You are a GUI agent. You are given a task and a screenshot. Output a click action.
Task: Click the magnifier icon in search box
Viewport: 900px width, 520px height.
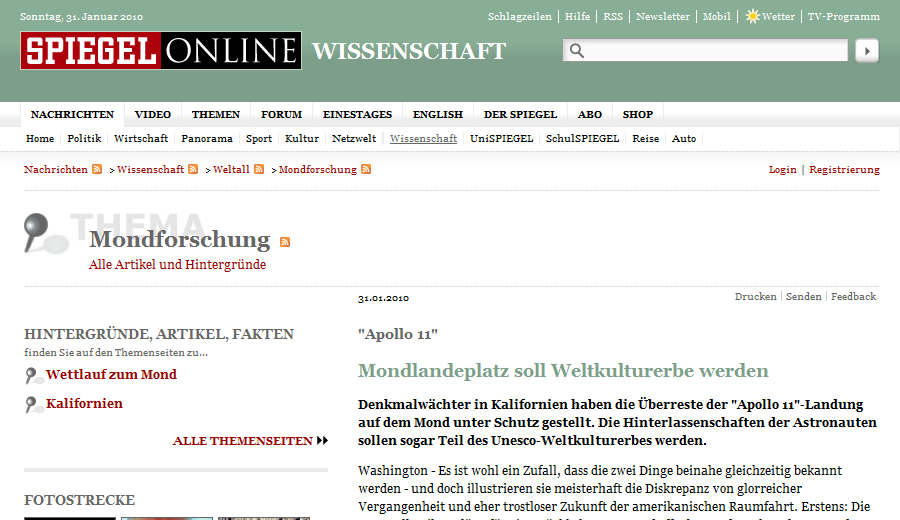tap(577, 51)
